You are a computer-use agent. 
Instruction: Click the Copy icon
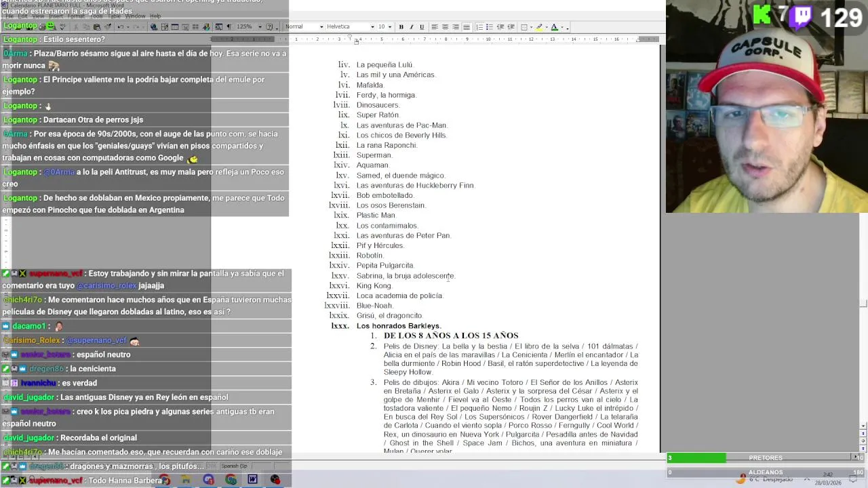[x=86, y=26]
